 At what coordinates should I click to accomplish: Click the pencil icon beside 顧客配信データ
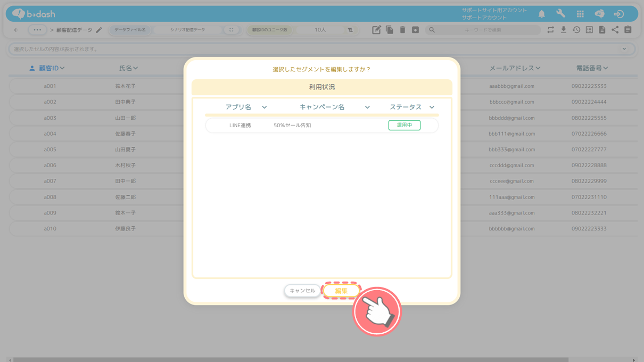(x=99, y=30)
